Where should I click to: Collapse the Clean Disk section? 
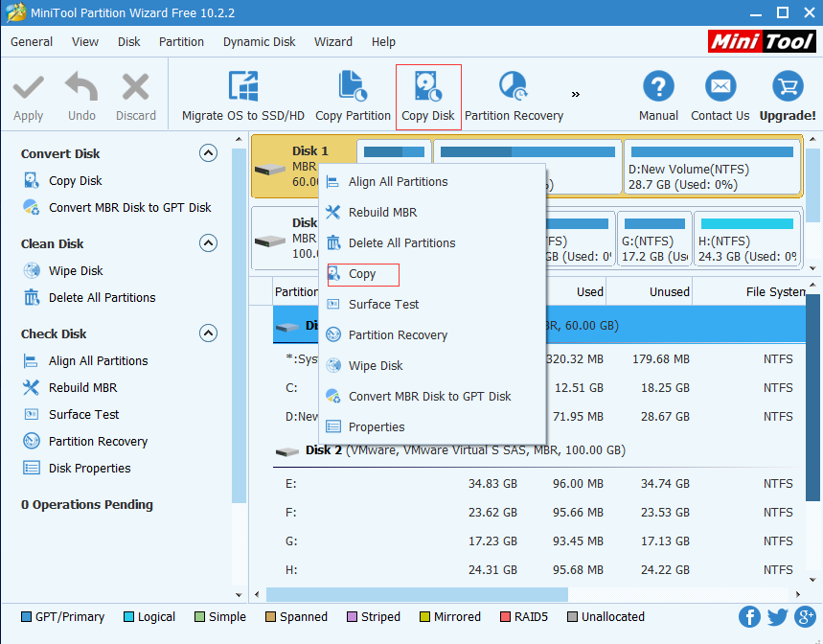tap(208, 243)
